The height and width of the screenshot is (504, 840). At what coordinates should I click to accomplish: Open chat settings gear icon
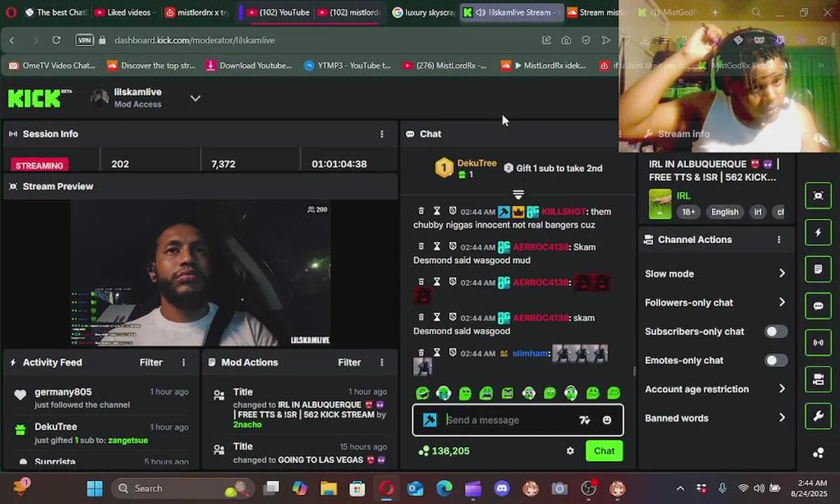(570, 451)
